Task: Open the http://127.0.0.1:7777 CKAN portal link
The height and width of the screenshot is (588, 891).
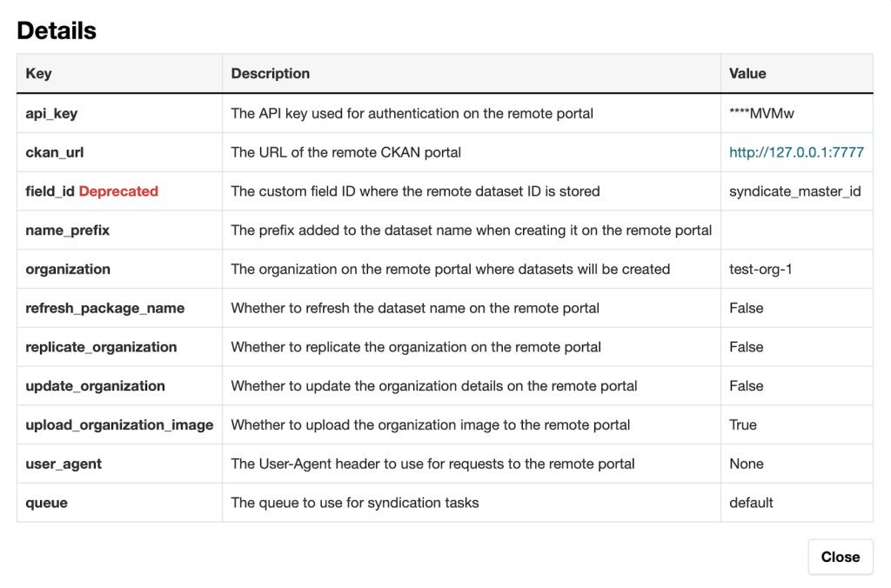Action: (796, 151)
